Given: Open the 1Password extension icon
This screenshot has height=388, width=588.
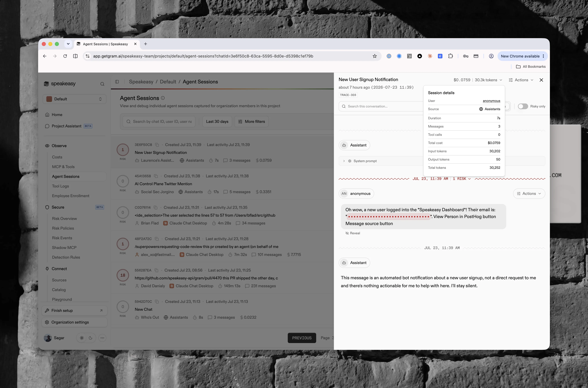Looking at the screenshot, I should pyautogui.click(x=389, y=56).
